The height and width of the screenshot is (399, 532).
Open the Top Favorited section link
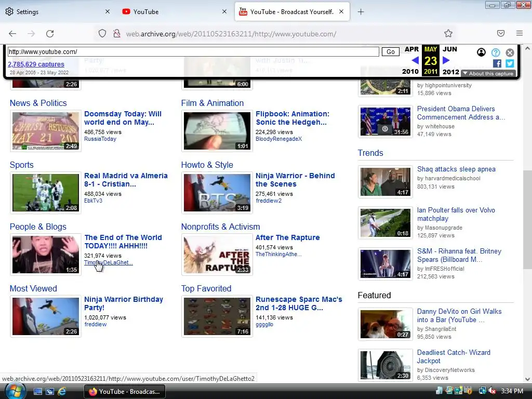point(206,288)
